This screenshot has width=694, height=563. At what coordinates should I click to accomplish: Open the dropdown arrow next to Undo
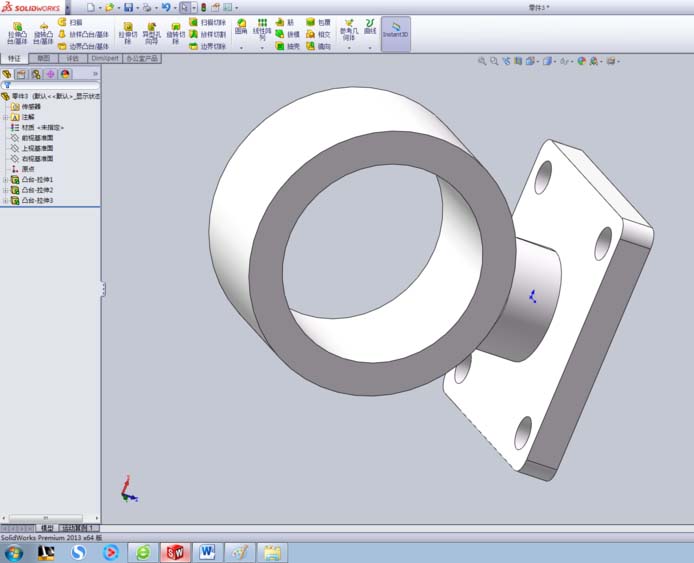175,8
